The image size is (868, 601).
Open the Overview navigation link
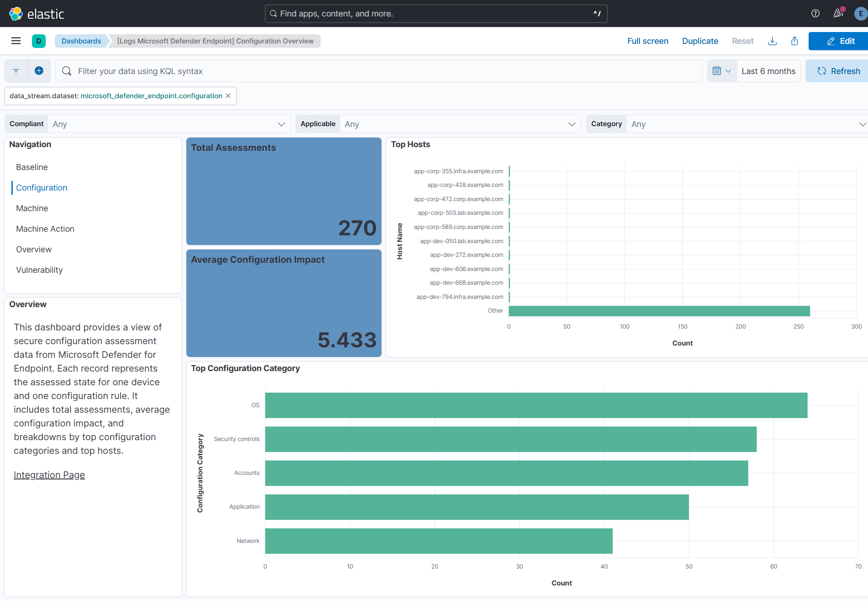(x=34, y=250)
